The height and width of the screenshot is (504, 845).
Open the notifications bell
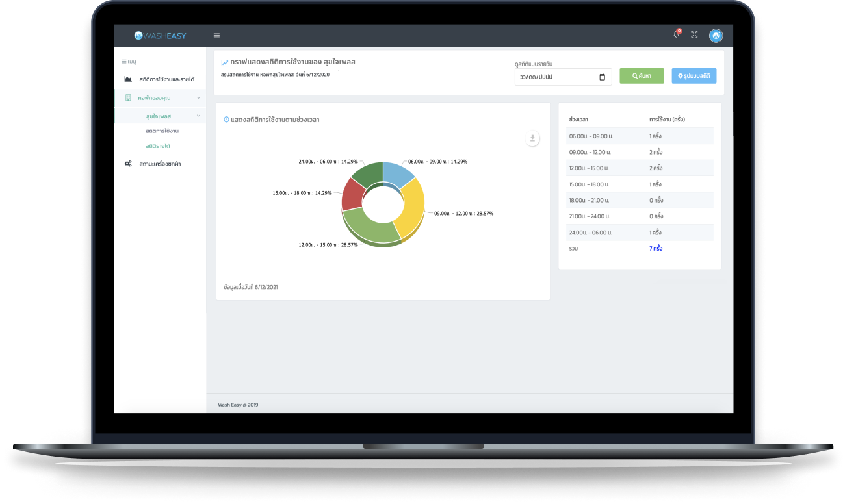click(x=677, y=34)
